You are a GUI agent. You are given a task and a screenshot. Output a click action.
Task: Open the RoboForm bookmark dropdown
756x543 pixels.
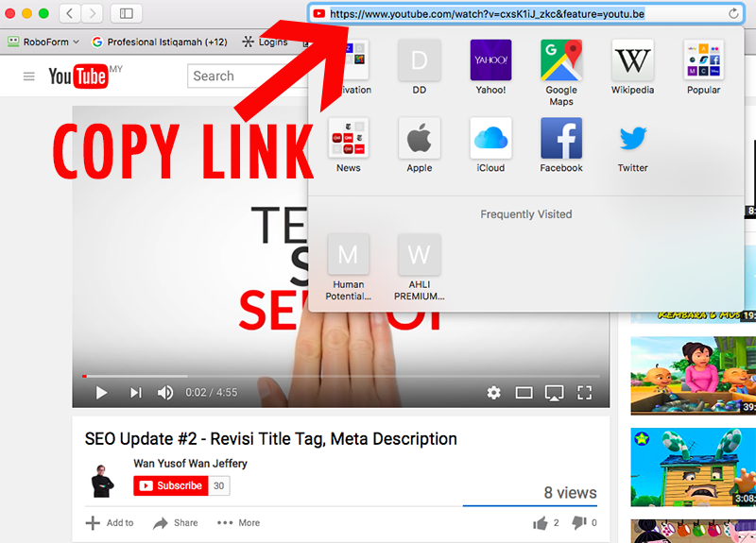43,42
